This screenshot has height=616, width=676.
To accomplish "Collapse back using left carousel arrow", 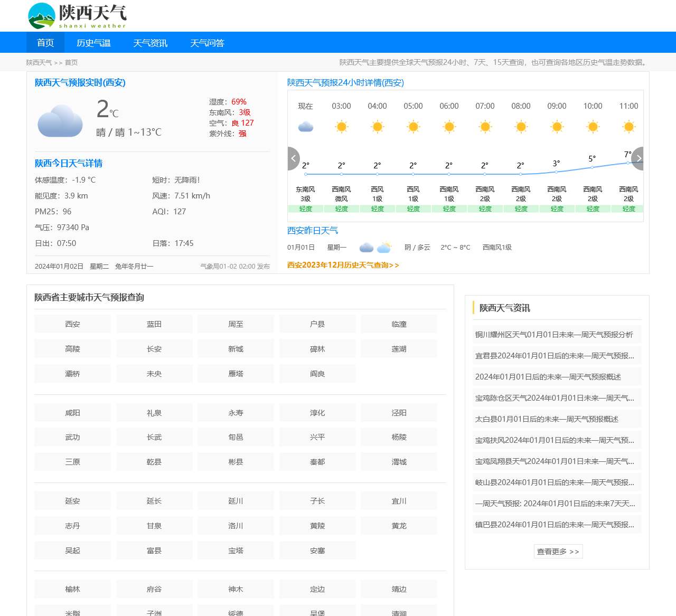I will 293,158.
